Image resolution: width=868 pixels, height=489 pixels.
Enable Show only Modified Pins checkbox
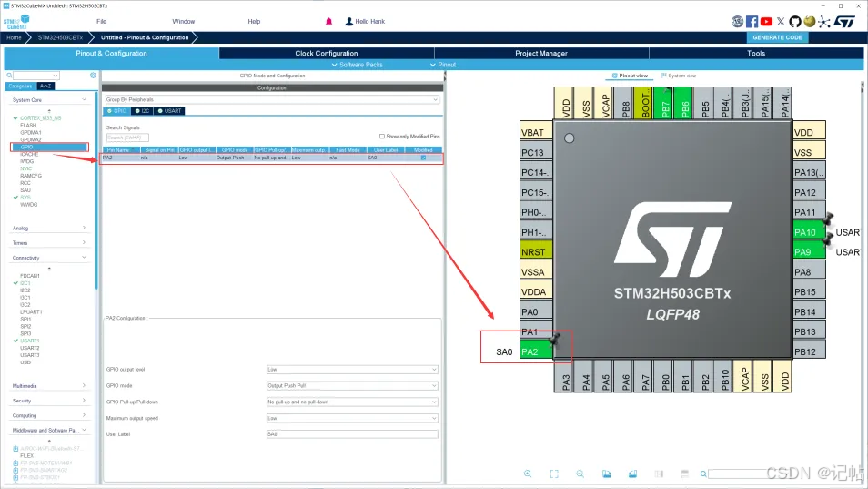click(x=381, y=137)
